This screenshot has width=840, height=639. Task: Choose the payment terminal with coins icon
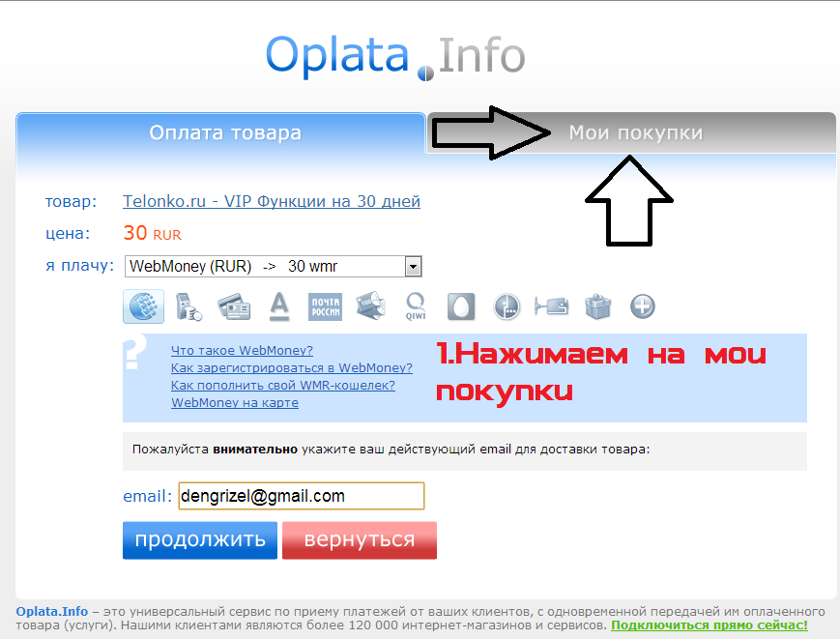(x=188, y=306)
